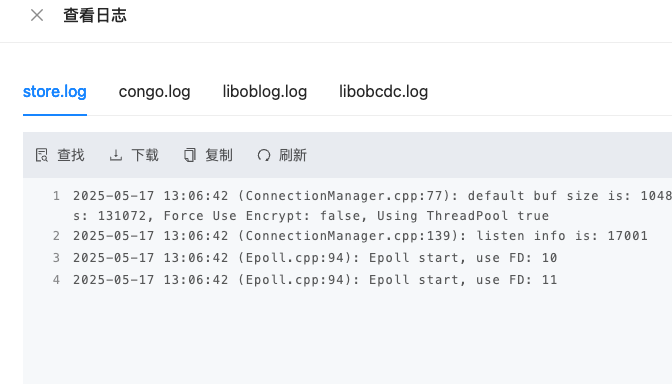Click the 下载 download arrow icon

tap(116, 155)
